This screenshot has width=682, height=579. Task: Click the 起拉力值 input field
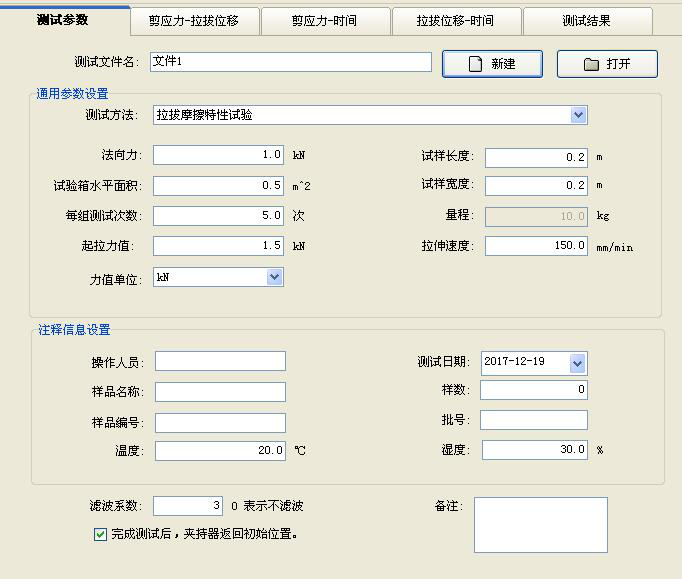[218, 245]
